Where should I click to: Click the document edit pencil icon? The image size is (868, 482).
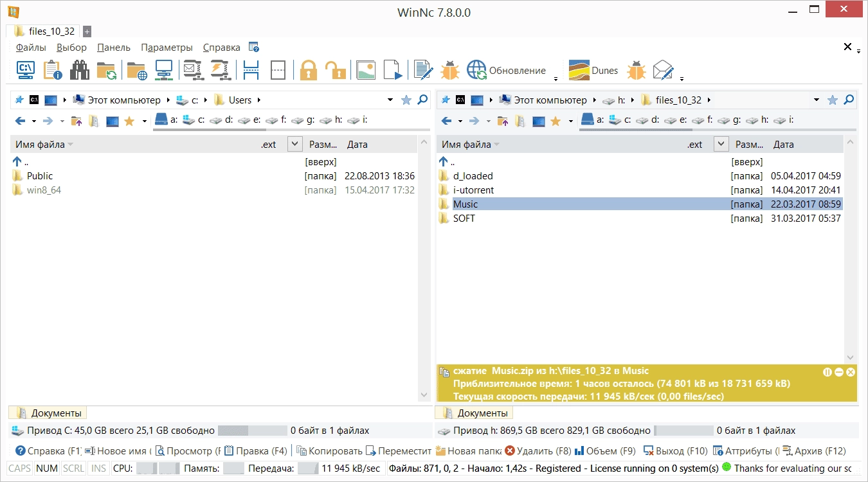(423, 70)
